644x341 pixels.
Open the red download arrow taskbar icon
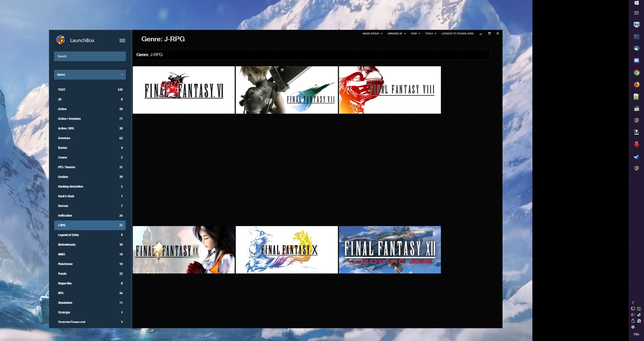(636, 144)
